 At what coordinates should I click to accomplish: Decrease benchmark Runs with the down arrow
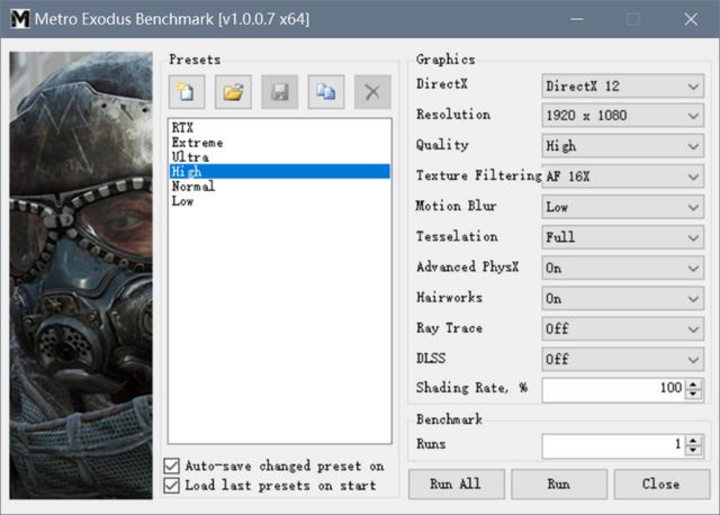point(693,450)
